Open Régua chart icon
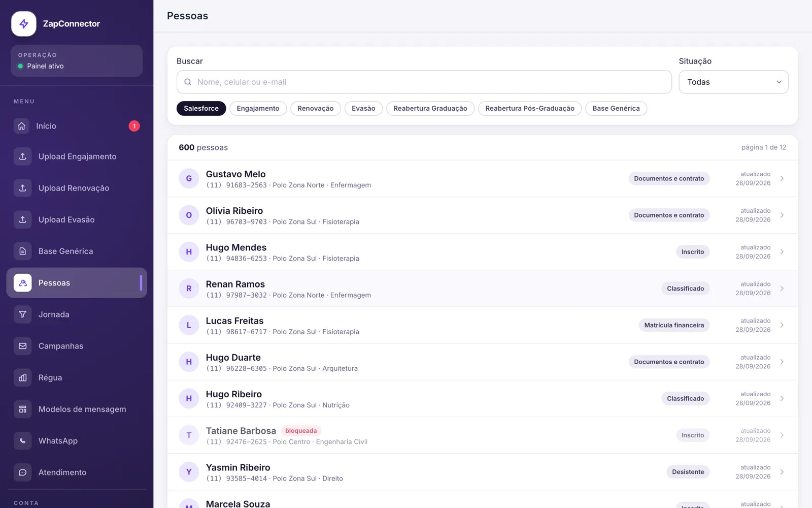The image size is (812, 508). tap(22, 377)
